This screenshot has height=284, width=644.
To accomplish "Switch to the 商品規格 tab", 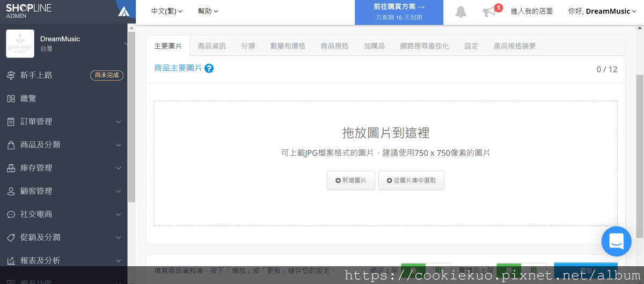I will pos(334,46).
